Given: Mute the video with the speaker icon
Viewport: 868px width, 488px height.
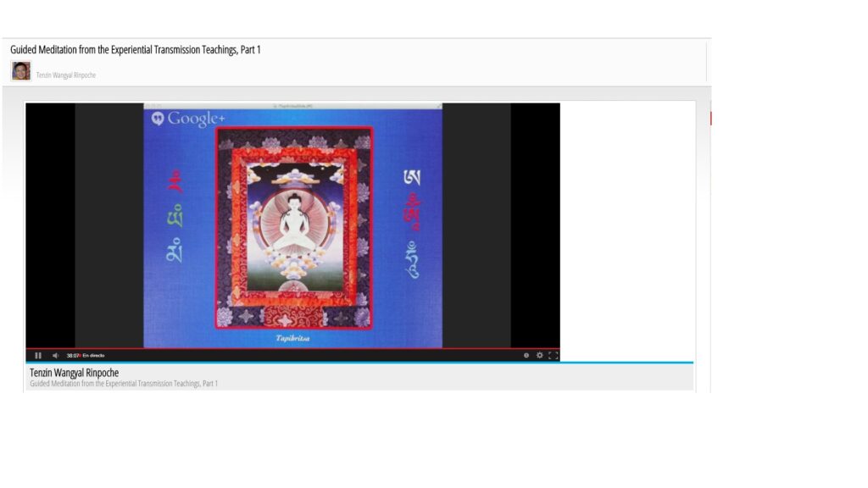Looking at the screenshot, I should [x=55, y=356].
